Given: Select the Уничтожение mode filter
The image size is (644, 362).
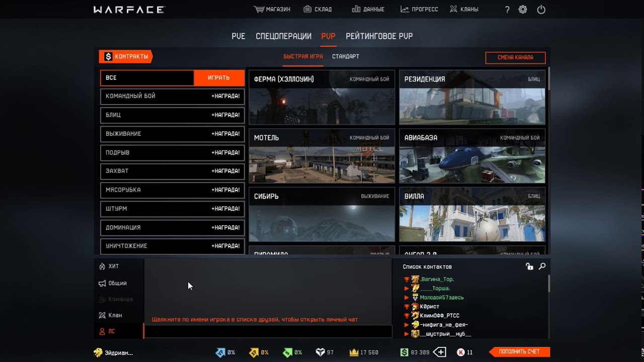Looking at the screenshot, I should 173,246.
